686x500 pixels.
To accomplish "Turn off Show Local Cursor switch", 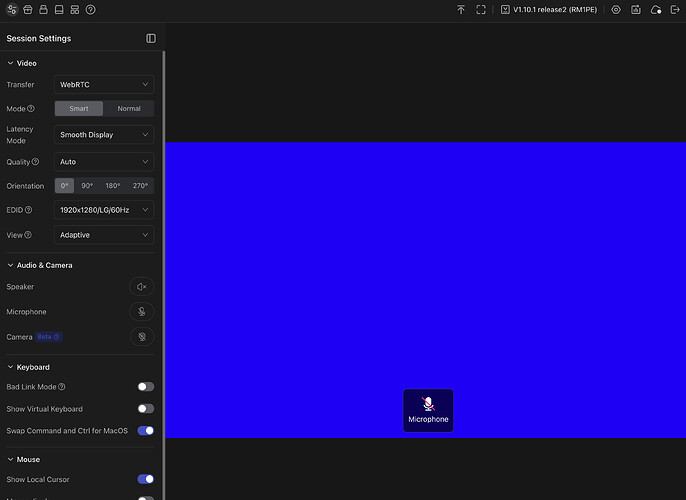I will (146, 479).
